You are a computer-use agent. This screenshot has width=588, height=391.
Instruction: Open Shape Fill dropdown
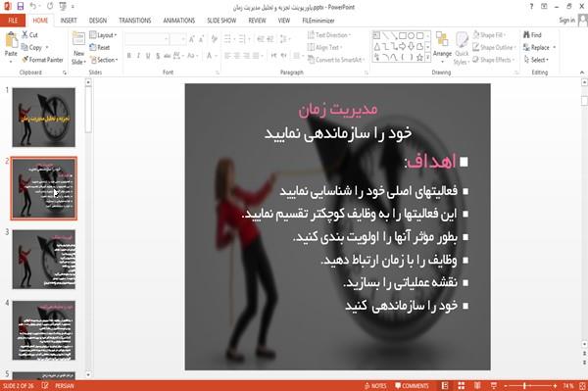click(489, 35)
